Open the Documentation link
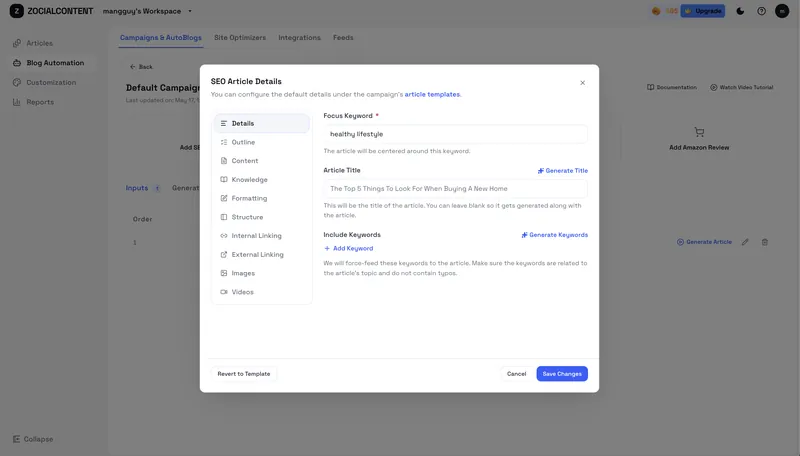This screenshot has width=800, height=456. (672, 87)
